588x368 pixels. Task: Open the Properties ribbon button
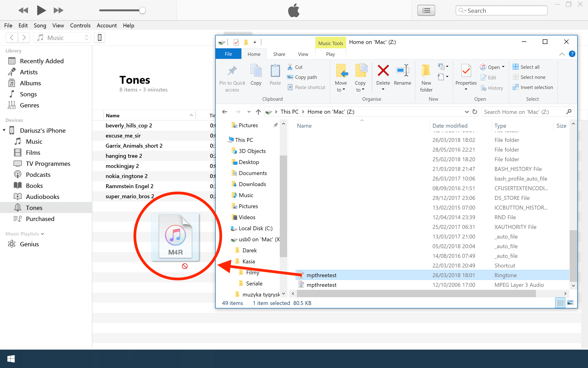[x=466, y=78]
